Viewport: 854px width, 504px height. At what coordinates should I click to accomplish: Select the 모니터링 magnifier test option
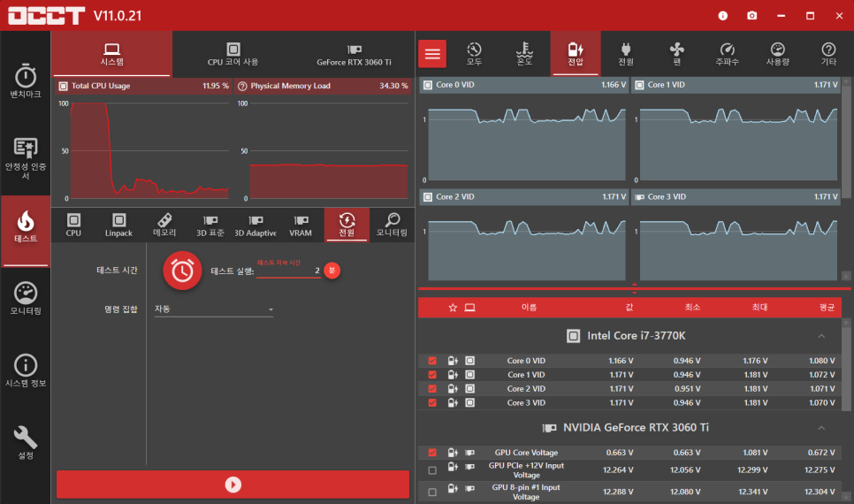click(393, 225)
